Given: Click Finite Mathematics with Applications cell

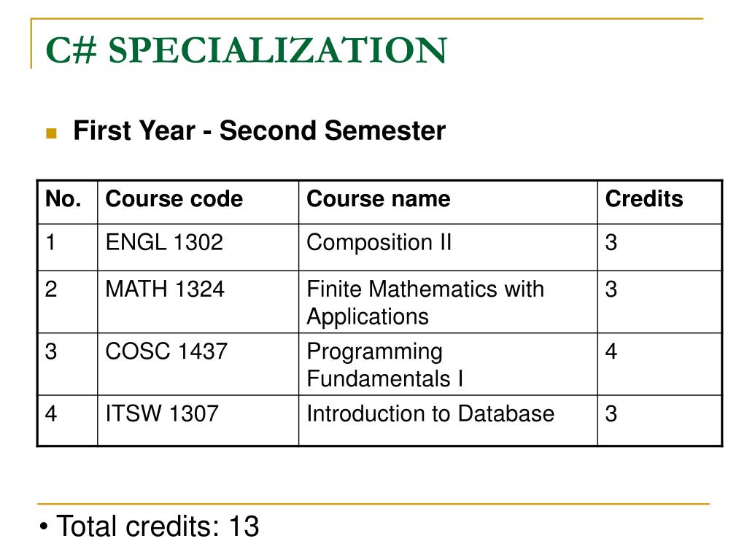Looking at the screenshot, I should click(448, 302).
